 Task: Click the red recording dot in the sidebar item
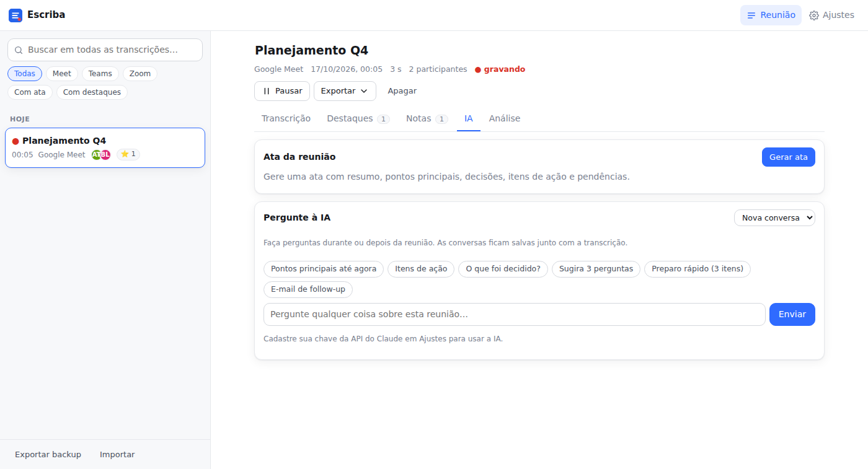click(x=15, y=141)
